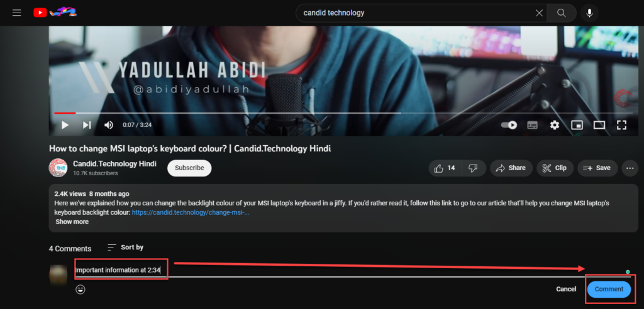The height and width of the screenshot is (309, 644).
Task: Open the hamburger guide menu
Action: (16, 13)
